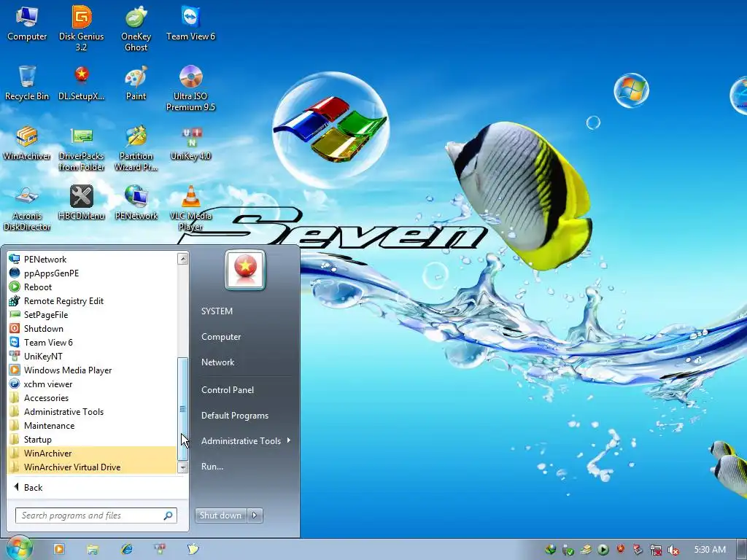Open the shut down options arrow

click(x=255, y=516)
